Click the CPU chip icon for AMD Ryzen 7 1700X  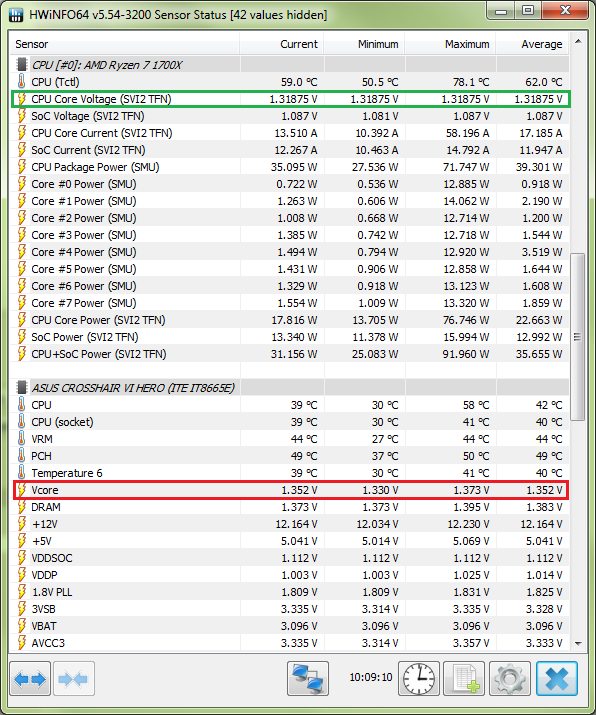21,65
